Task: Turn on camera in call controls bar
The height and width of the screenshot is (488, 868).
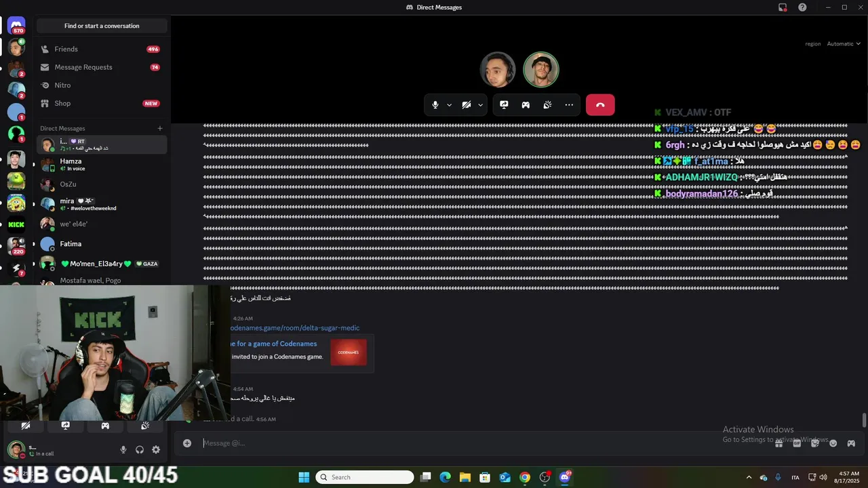Action: point(467,105)
